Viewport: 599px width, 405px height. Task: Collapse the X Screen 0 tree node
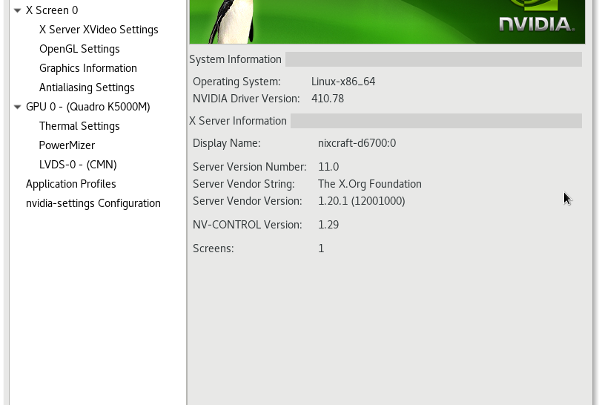click(x=17, y=10)
